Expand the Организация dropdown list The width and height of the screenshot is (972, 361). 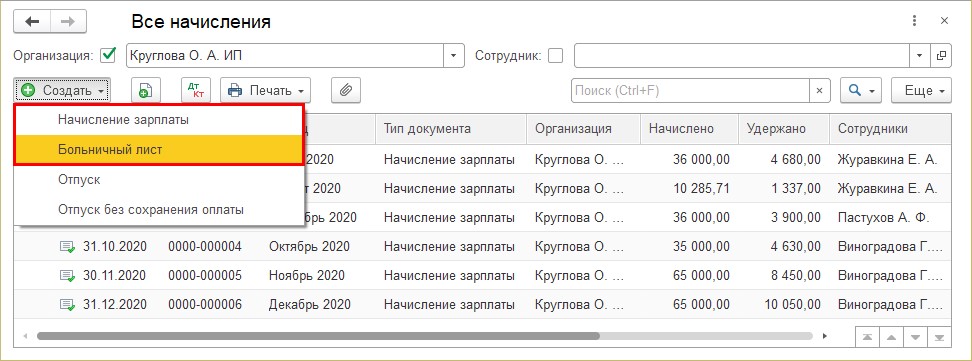pos(454,56)
